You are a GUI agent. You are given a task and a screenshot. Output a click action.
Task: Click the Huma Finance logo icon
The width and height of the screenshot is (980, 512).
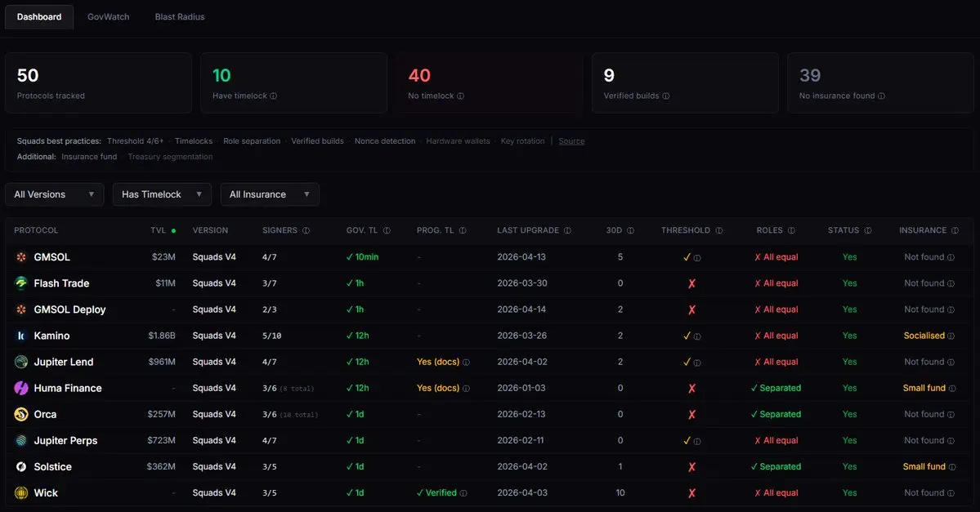click(21, 389)
